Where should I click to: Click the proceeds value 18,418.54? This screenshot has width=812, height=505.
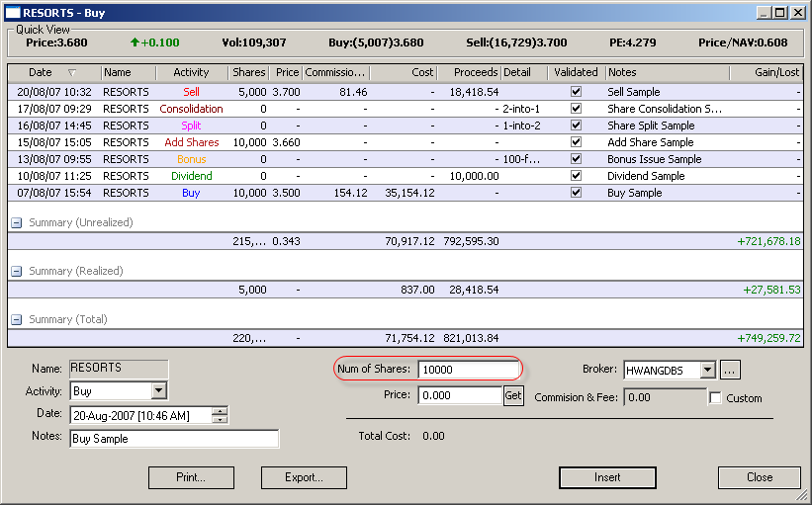[x=474, y=92]
